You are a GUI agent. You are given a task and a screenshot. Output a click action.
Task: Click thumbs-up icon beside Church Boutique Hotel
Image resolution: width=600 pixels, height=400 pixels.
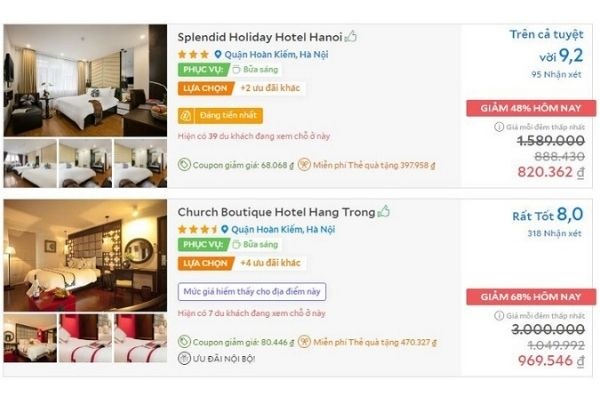(x=383, y=212)
